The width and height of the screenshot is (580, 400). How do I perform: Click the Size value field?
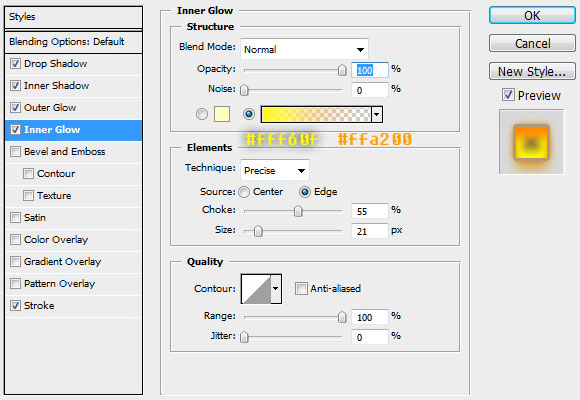(x=370, y=231)
